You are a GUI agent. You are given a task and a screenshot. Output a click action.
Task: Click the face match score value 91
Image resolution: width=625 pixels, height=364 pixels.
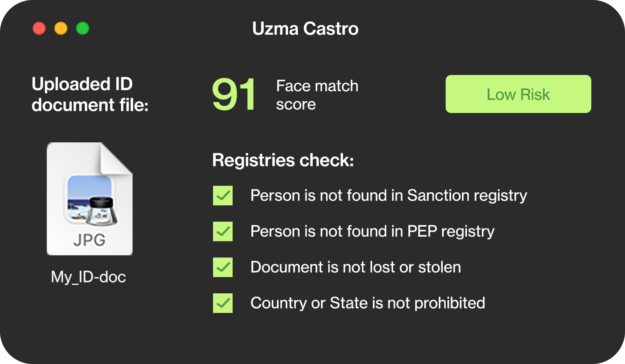pyautogui.click(x=234, y=95)
